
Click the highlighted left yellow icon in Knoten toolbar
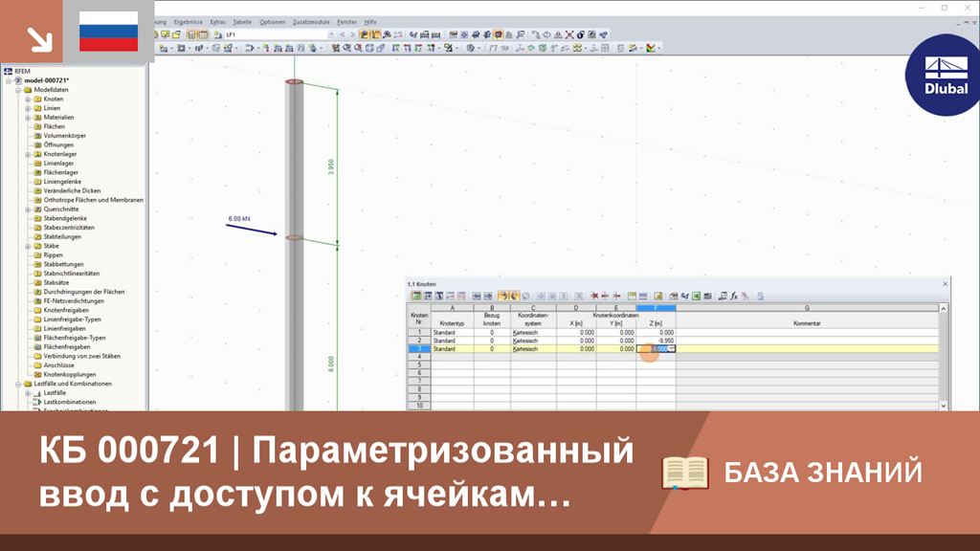502,297
